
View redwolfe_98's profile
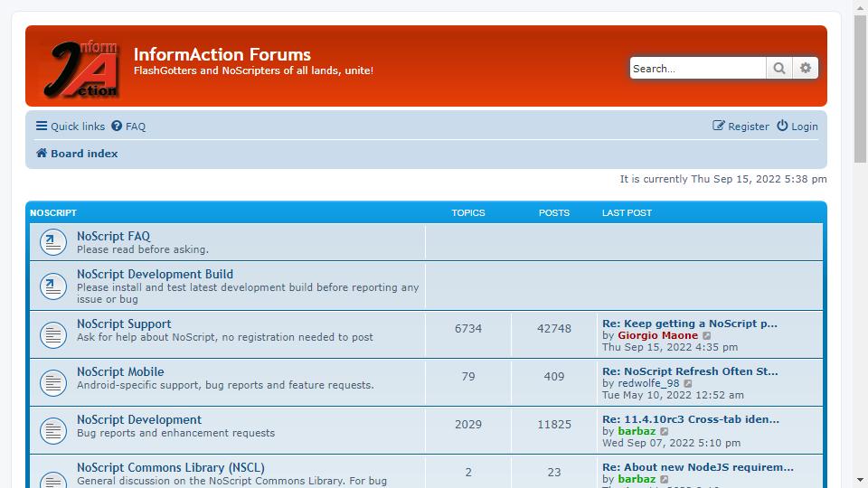pyautogui.click(x=648, y=383)
